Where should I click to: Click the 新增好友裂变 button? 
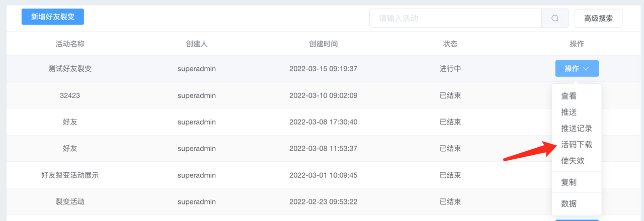pyautogui.click(x=53, y=17)
